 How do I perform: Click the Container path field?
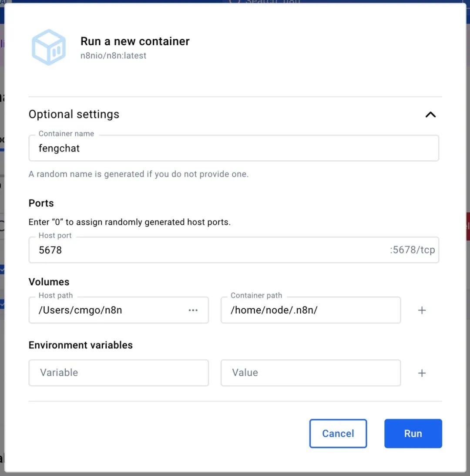pos(310,310)
